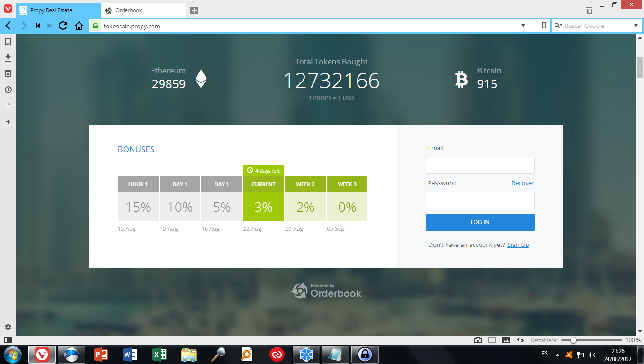Open Excel from the taskbar
The image size is (644, 364).
159,355
